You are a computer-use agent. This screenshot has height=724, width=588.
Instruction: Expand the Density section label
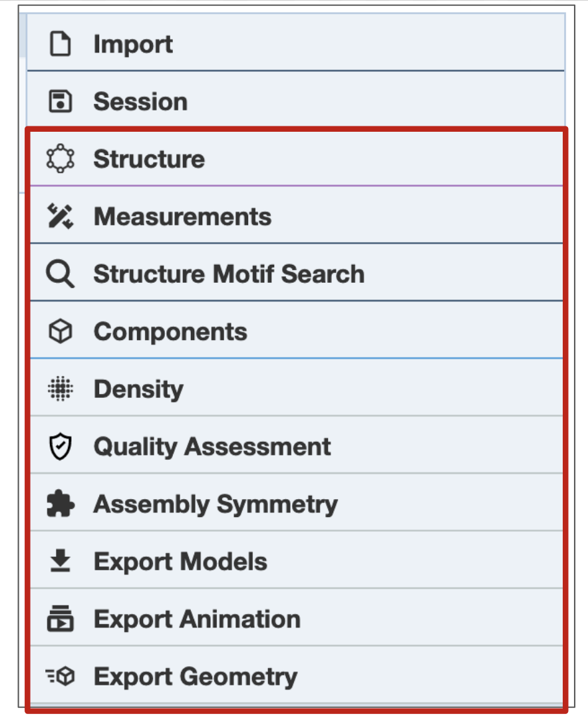(138, 389)
